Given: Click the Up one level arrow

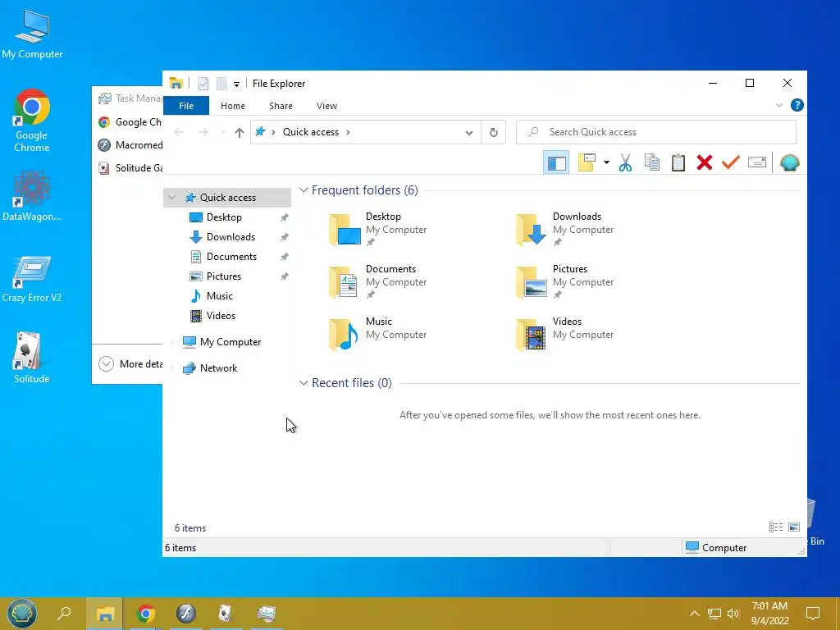Looking at the screenshot, I should pos(240,132).
